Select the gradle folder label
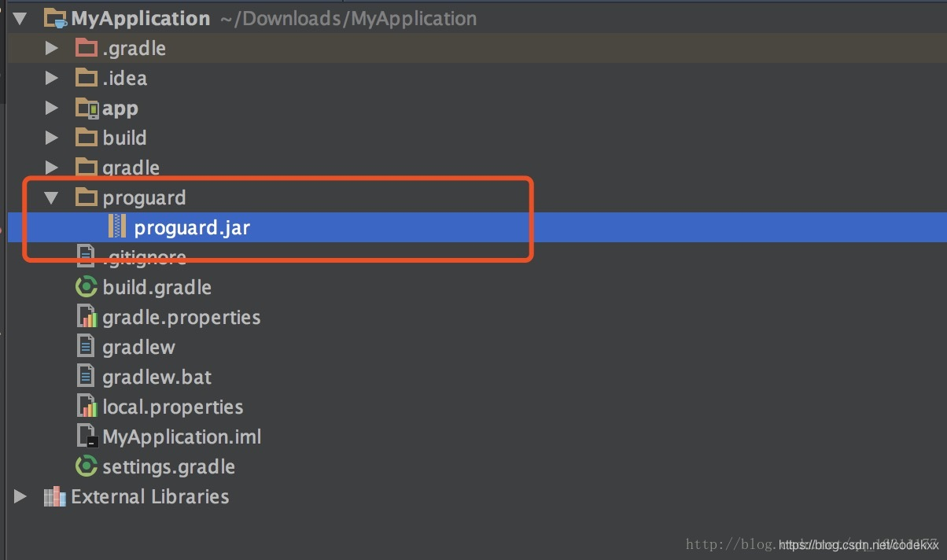Screen dimensions: 947x560 [131, 168]
